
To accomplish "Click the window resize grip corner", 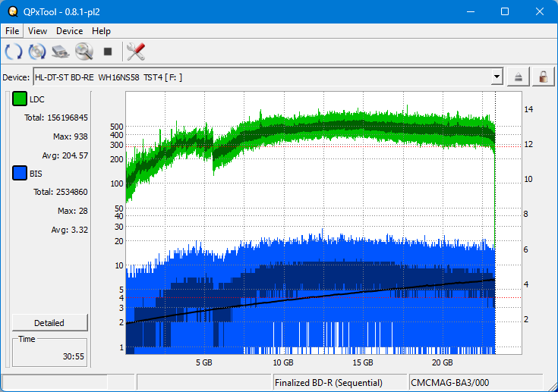I will coord(553,387).
